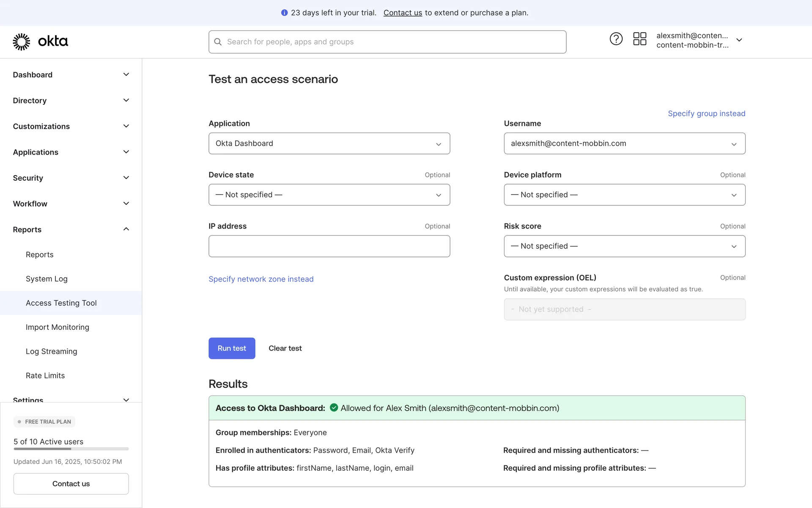Image resolution: width=812 pixels, height=508 pixels.
Task: Click the Okta logo icon
Action: 22,41
